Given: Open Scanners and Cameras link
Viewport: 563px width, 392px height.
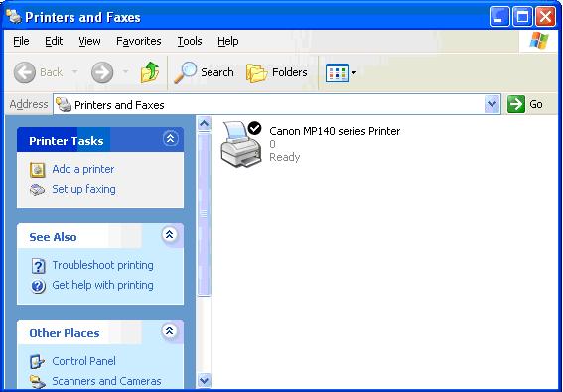Looking at the screenshot, I should tap(106, 381).
